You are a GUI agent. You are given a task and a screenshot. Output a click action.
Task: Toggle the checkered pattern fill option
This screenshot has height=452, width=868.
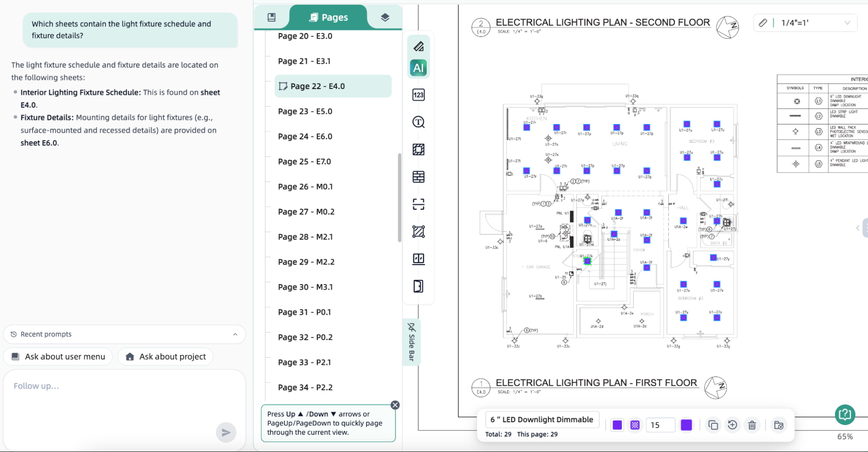point(635,425)
